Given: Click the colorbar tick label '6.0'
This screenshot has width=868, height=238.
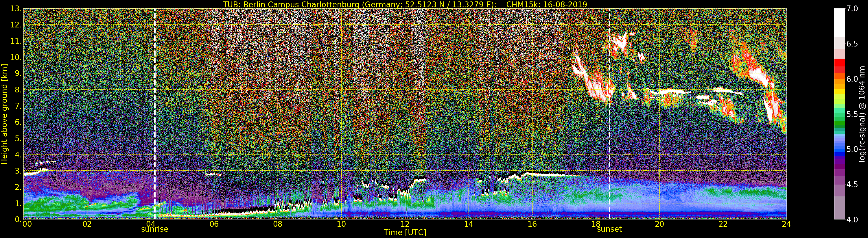Looking at the screenshot, I should pos(852,79).
